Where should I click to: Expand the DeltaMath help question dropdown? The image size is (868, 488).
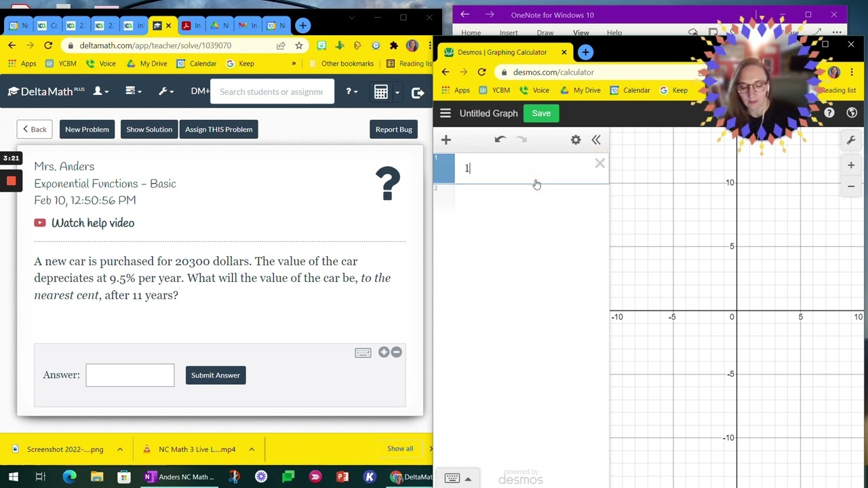351,91
